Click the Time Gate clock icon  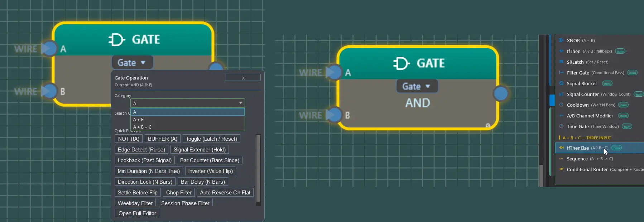561,126
